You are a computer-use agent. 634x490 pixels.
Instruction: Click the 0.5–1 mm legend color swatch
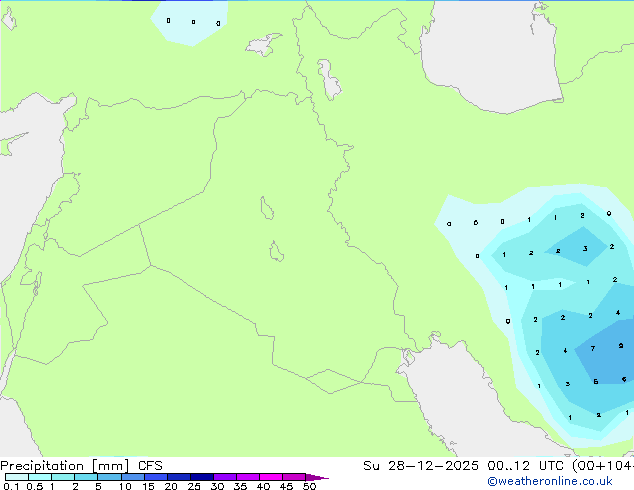(40, 477)
